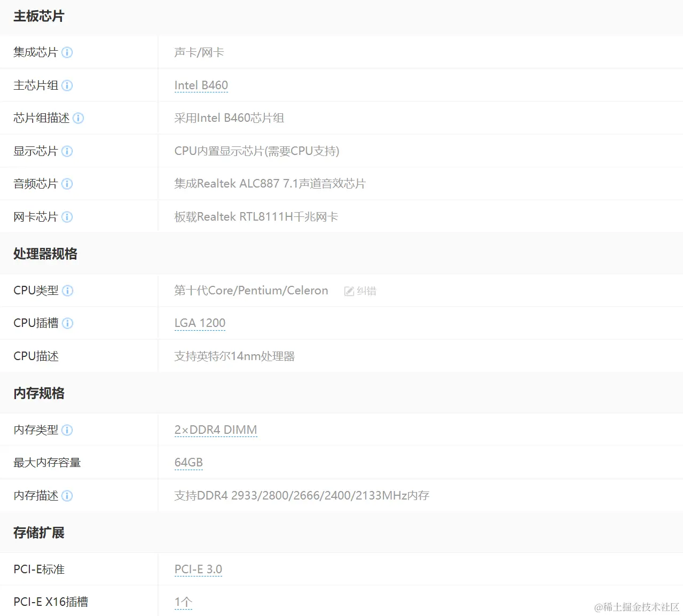
Task: Click the 显示芯片 row label
Action: pos(36,151)
